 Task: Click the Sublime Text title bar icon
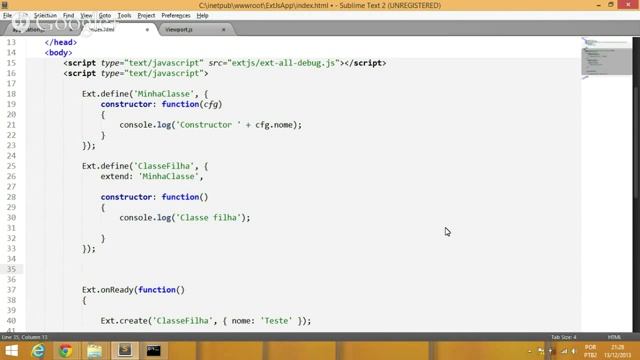4,5
